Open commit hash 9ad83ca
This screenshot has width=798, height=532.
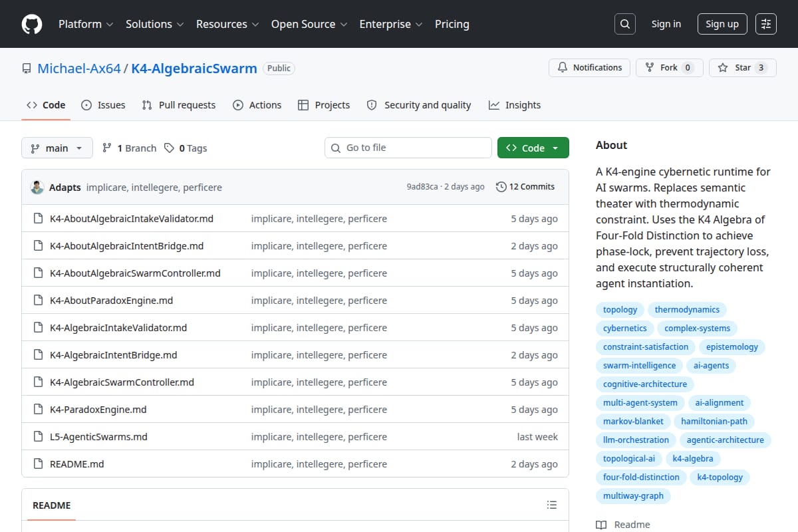422,187
